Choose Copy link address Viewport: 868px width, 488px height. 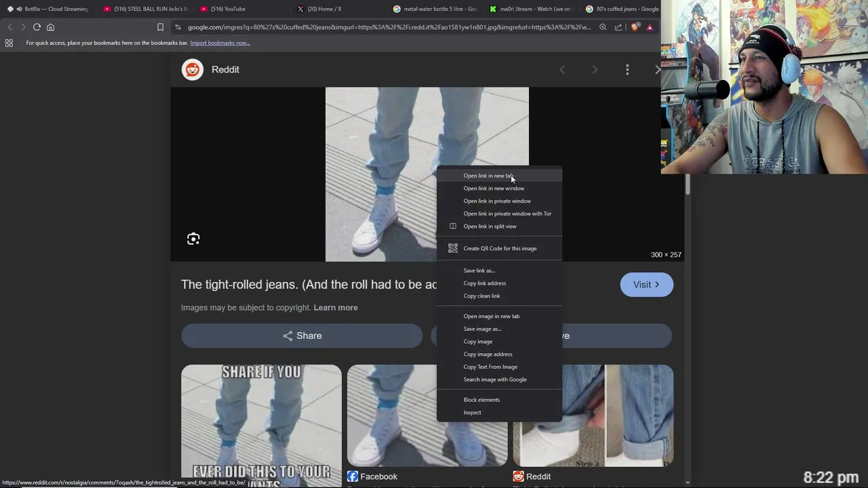500,283
